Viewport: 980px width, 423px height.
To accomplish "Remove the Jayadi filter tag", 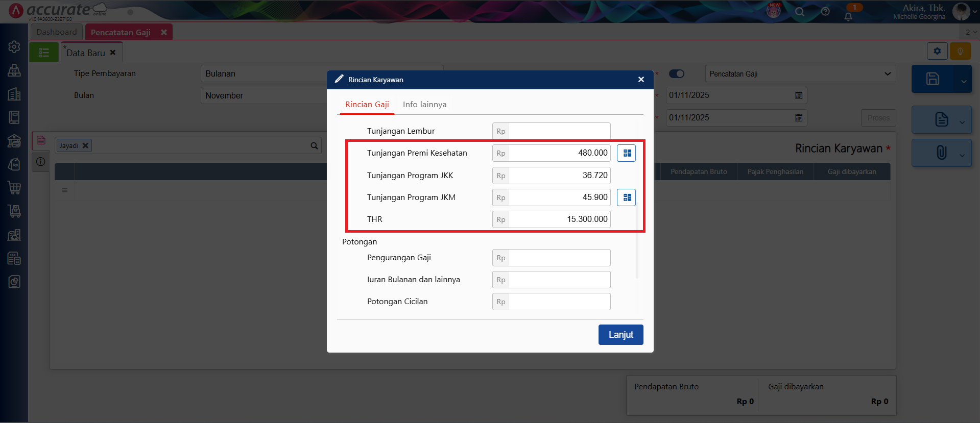I will [86, 146].
